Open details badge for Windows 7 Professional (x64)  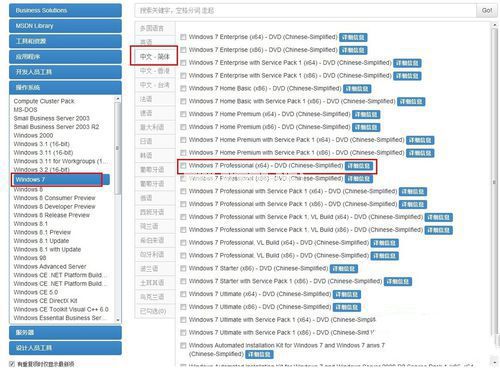[359, 166]
